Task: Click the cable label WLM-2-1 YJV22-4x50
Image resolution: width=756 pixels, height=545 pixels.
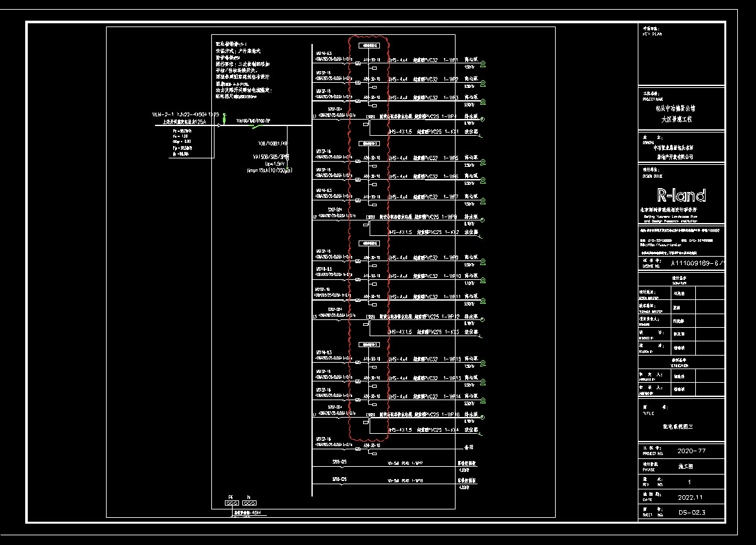Action: point(186,114)
